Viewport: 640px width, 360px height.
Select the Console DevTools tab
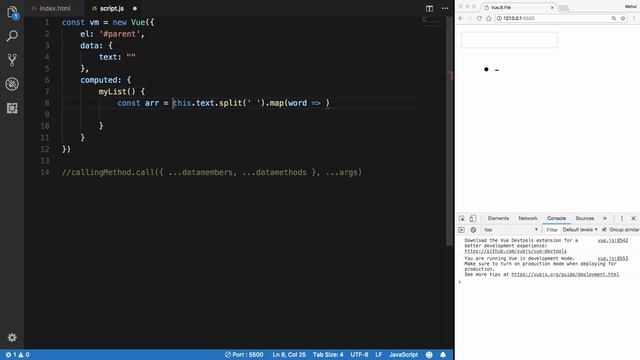(556, 218)
